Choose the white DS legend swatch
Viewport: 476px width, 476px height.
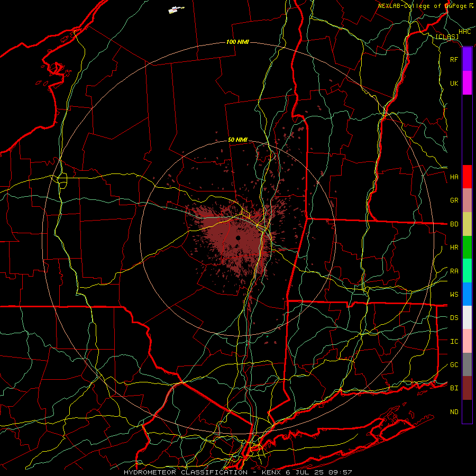point(467,317)
